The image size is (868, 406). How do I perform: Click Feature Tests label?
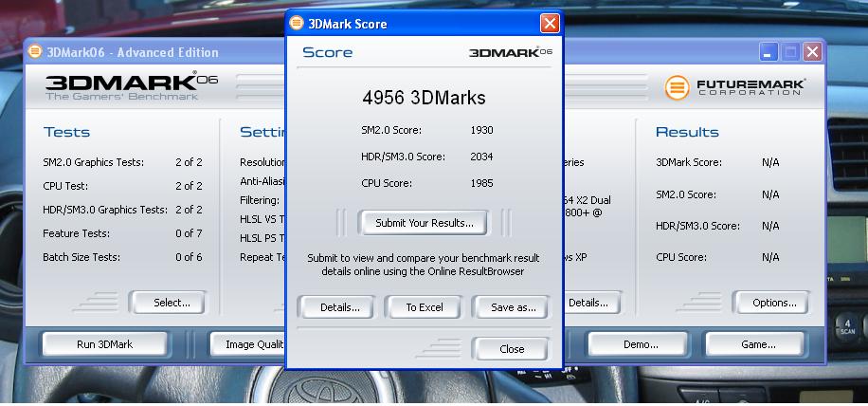(77, 233)
